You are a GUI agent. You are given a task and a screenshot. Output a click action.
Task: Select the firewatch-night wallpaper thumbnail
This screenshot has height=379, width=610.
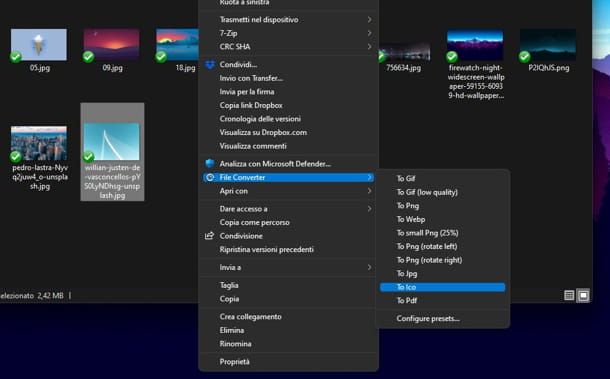[x=475, y=45]
